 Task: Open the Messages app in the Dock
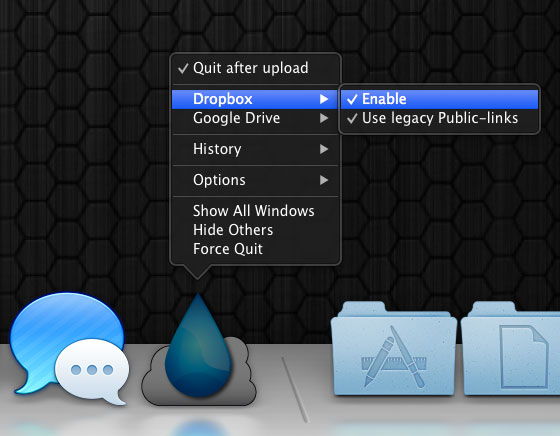(x=69, y=348)
